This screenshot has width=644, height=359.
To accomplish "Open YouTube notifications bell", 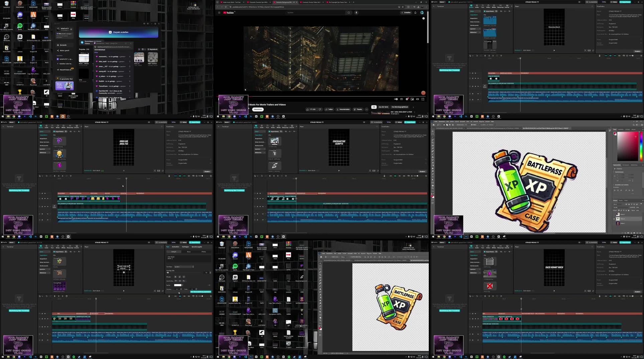I will pos(415,13).
